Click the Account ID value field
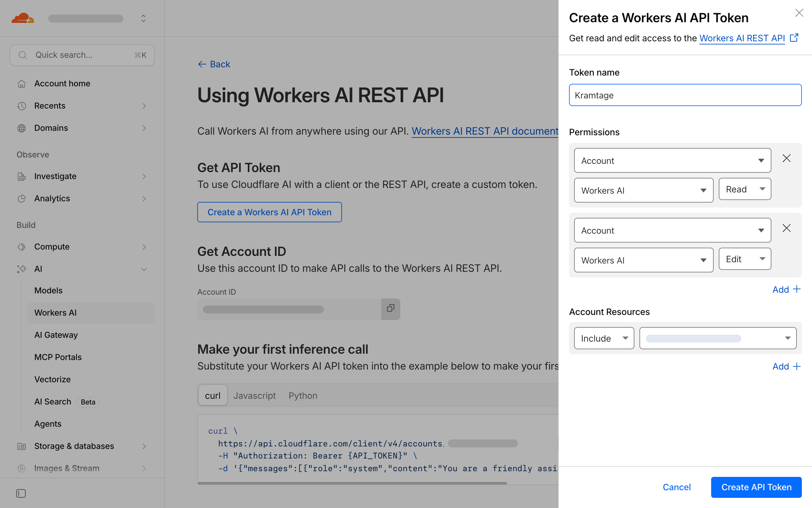Image resolution: width=812 pixels, height=508 pixels. [289, 309]
